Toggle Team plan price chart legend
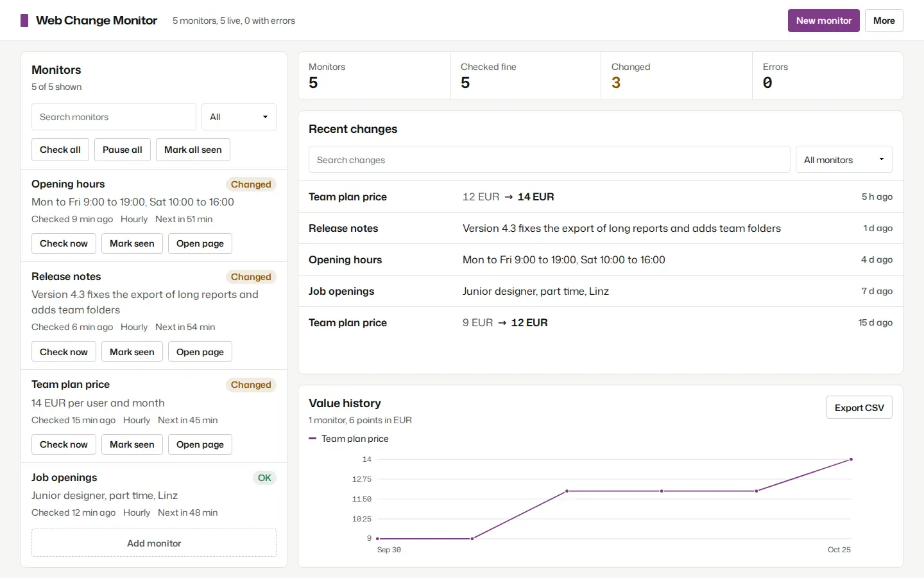The height and width of the screenshot is (578, 924). [x=349, y=439]
